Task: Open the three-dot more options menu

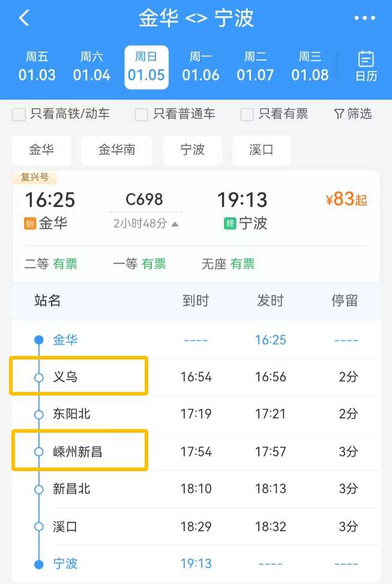Action: click(364, 19)
